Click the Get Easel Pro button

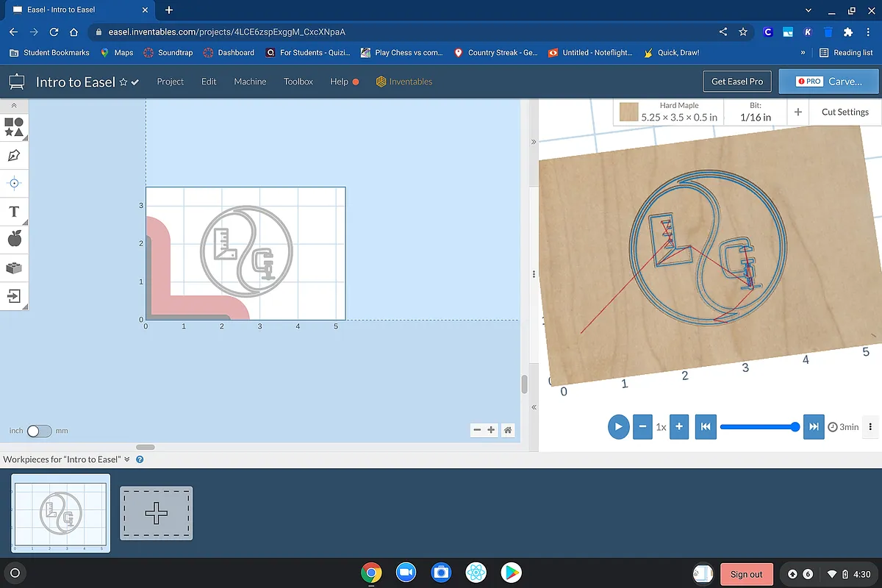pos(737,82)
